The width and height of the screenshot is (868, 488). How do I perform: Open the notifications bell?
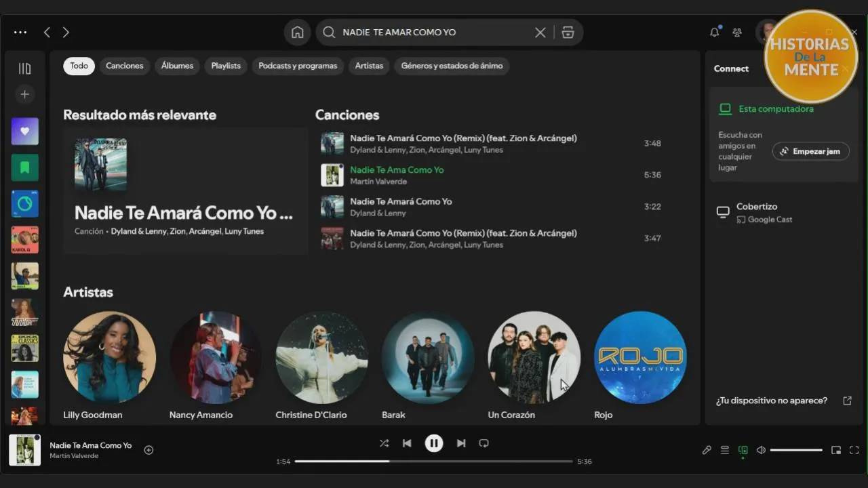(x=715, y=32)
